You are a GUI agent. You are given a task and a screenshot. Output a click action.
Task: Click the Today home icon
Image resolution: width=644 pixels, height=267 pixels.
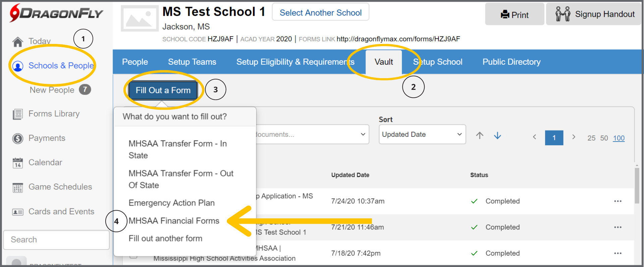point(18,42)
